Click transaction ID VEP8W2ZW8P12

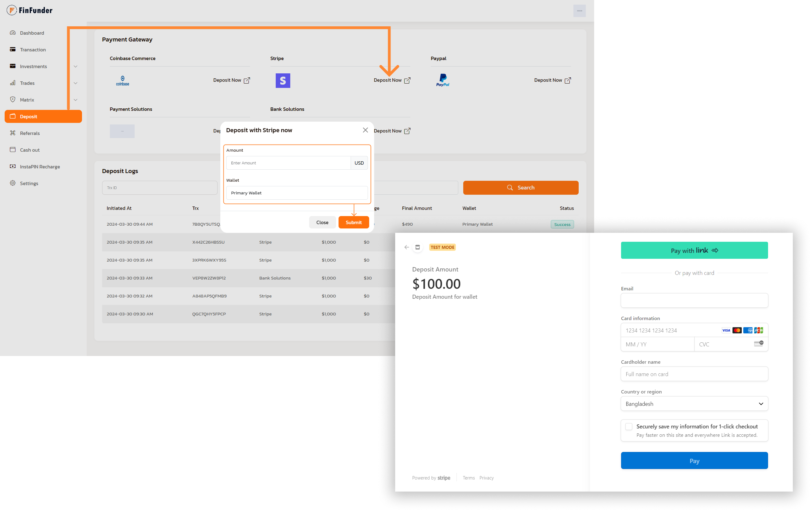(209, 278)
